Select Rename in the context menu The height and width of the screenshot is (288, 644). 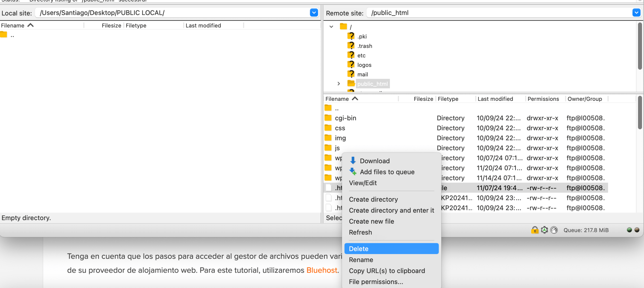tap(361, 260)
